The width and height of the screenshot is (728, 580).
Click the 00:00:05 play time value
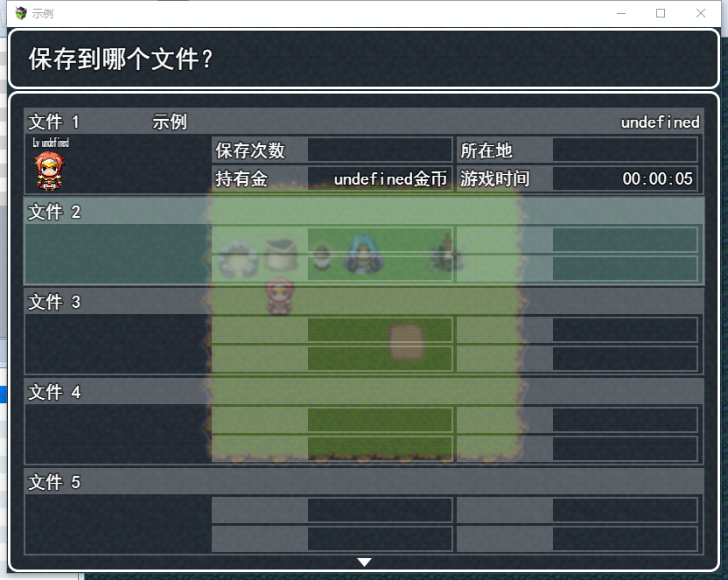(657, 178)
